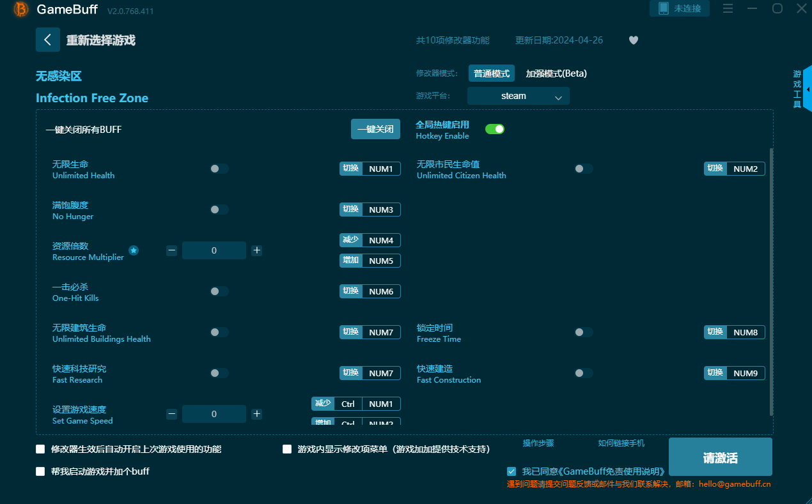The width and height of the screenshot is (812, 504).
Task: Click the NUM9 hotkey for Fast Construction
Action: (x=735, y=373)
